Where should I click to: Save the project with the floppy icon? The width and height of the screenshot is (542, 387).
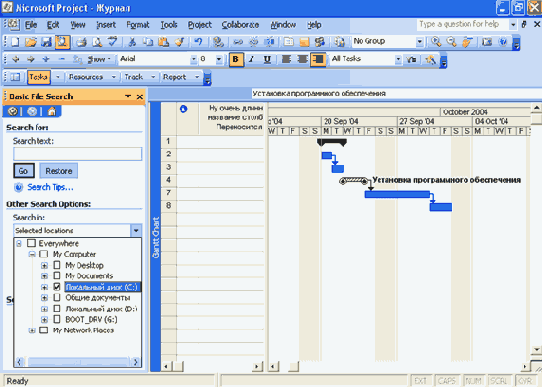click(x=46, y=42)
